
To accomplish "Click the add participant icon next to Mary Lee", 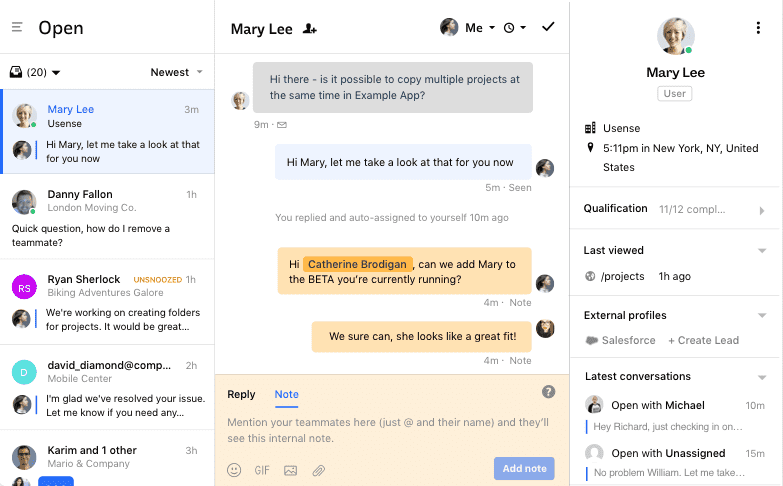I will 310,29.
